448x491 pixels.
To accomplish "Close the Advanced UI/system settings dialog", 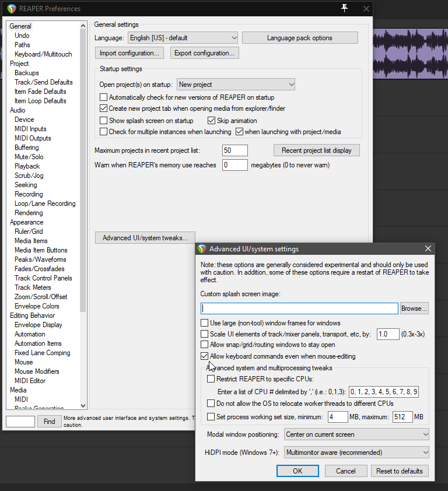I will (x=428, y=248).
